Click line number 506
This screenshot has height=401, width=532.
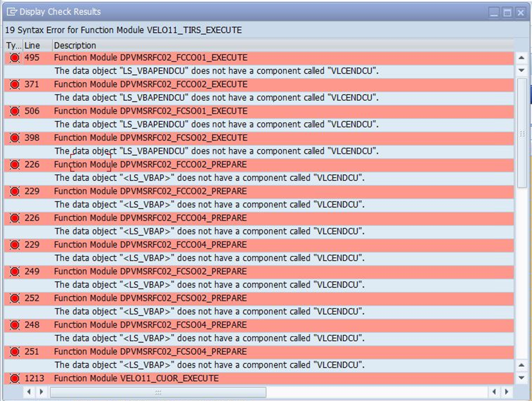[x=32, y=111]
